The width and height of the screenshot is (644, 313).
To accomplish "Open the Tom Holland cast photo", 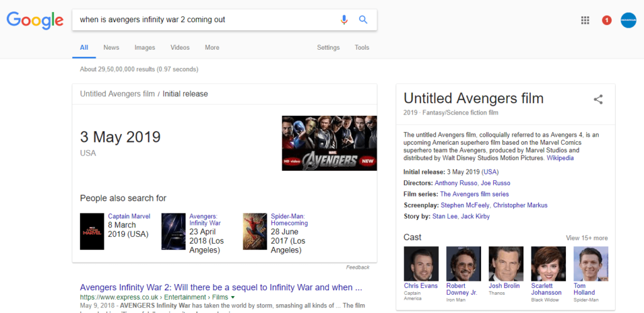I will tap(591, 264).
